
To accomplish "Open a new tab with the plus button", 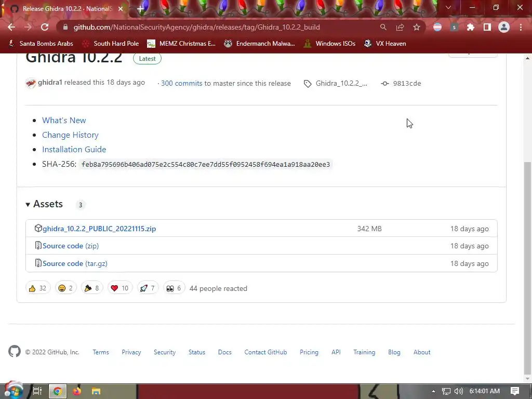I will click(x=140, y=8).
